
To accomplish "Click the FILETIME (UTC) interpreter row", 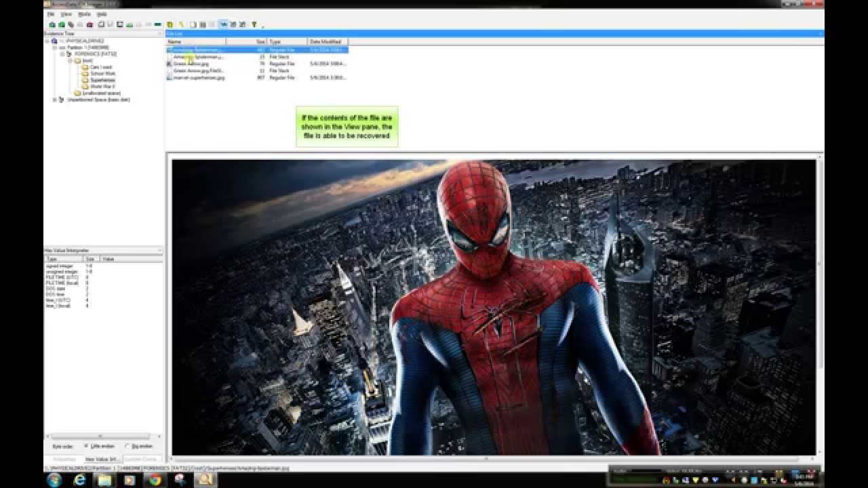I will tap(103, 278).
